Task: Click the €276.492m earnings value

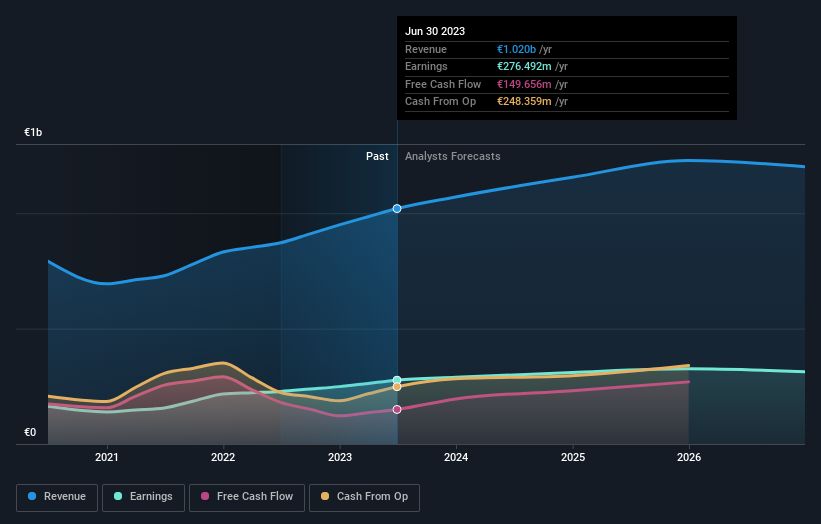Action: [524, 66]
